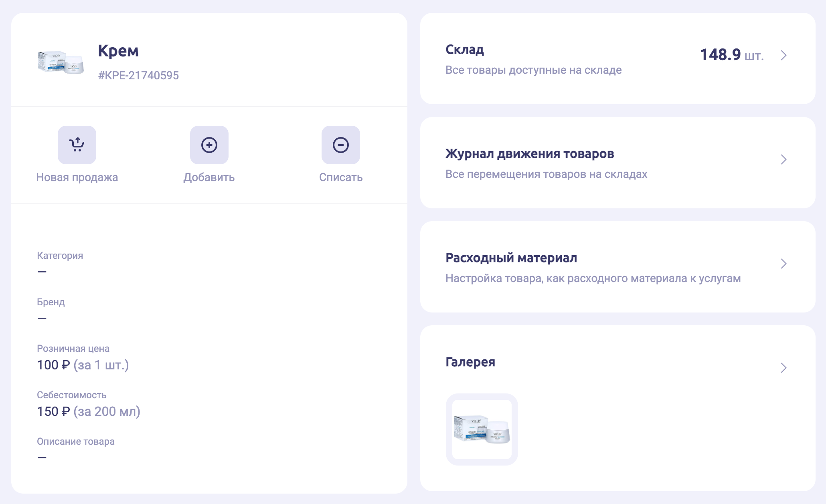Click the stock quantity 148.9 шт.
Viewport: 826px width, 504px height.
pos(732,55)
